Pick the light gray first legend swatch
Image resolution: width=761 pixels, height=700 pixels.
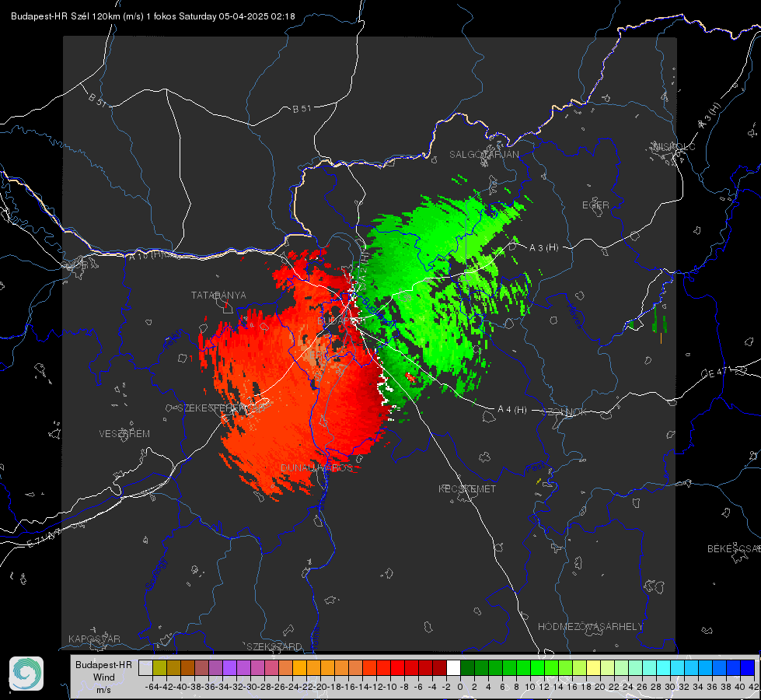coord(145,667)
